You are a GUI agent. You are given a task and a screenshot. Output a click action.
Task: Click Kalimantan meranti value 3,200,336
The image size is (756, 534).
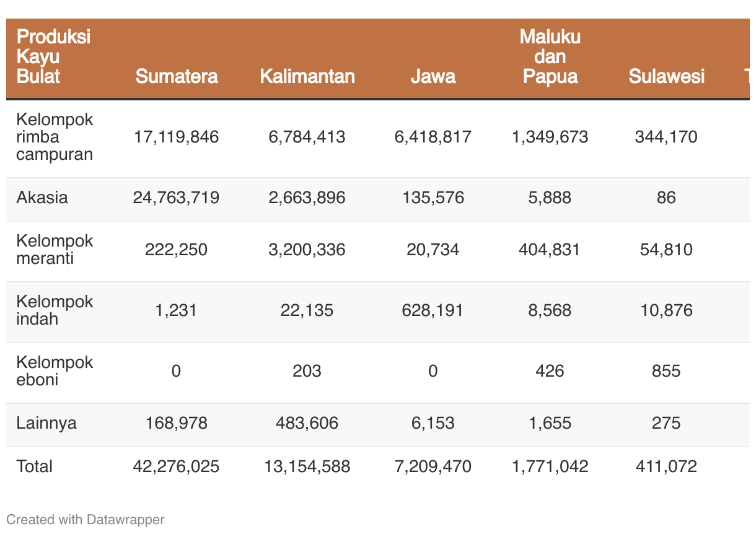[307, 250]
